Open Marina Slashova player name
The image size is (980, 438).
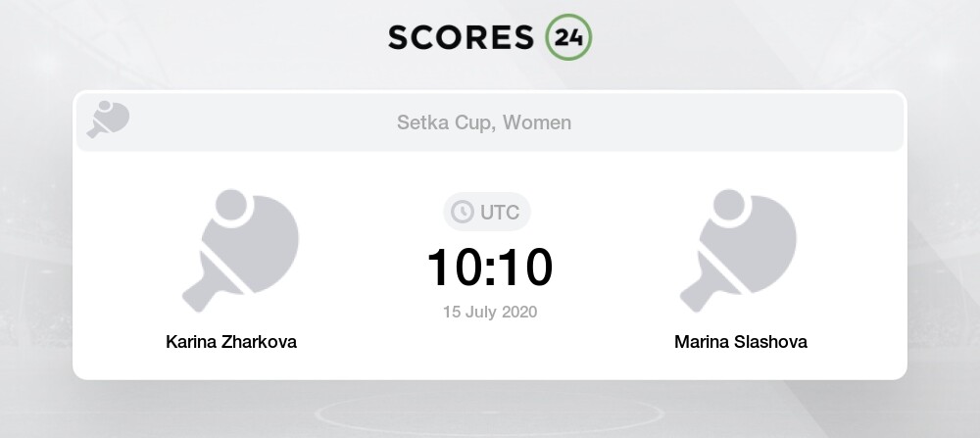(741, 342)
